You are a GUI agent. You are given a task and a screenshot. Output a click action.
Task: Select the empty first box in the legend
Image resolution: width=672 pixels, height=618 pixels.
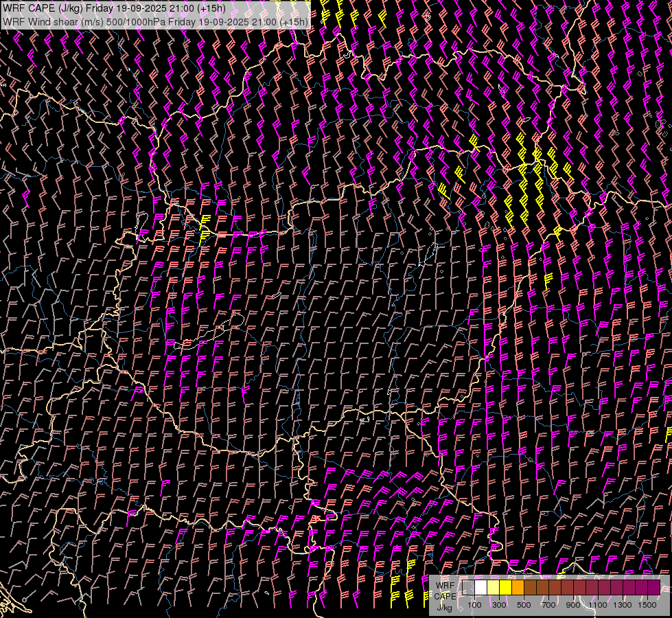tap(469, 588)
